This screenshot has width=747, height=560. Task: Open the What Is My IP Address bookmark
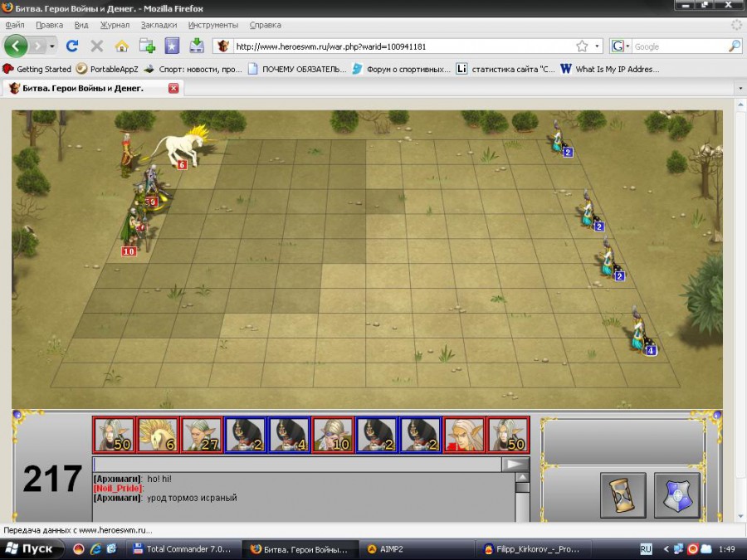[610, 69]
